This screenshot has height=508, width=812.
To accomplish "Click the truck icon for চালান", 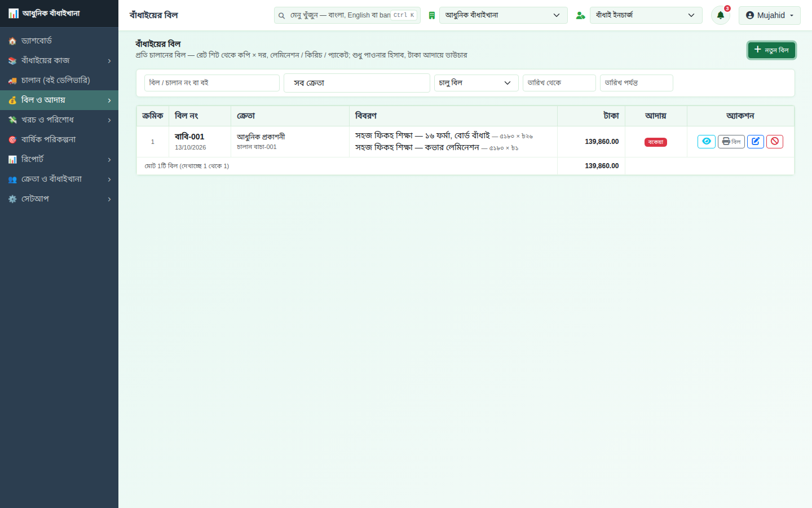I will [x=12, y=81].
